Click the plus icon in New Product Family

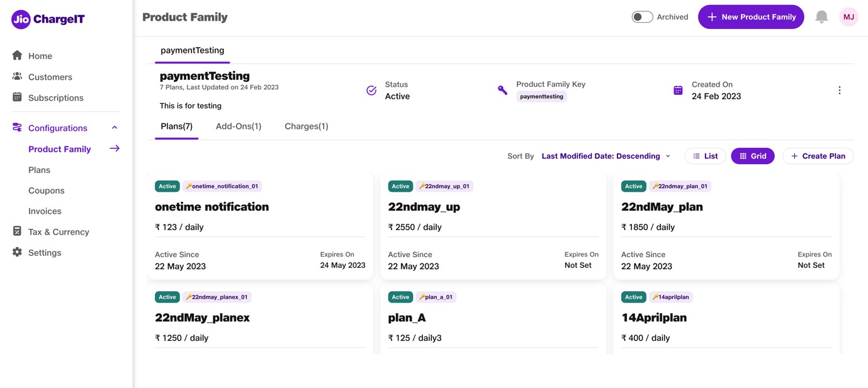[712, 17]
